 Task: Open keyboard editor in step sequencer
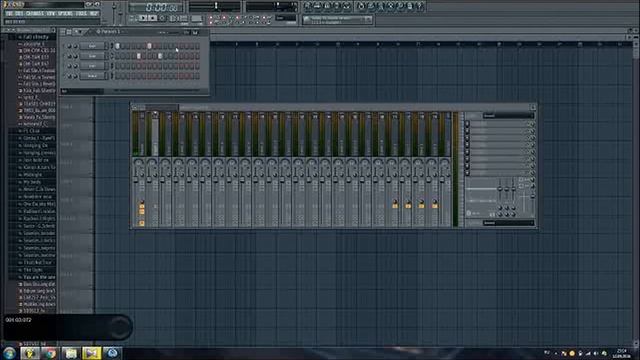(x=196, y=32)
